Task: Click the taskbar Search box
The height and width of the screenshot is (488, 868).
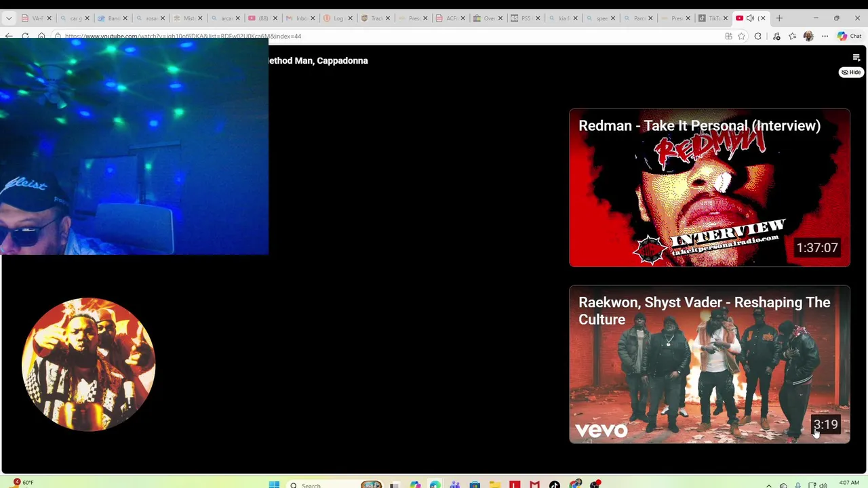Action: click(334, 485)
